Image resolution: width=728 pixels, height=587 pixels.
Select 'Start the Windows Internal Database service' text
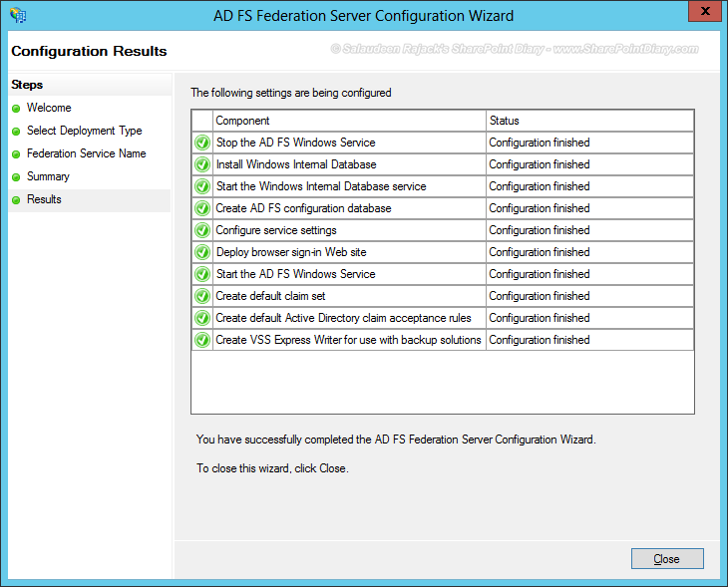[x=321, y=186]
